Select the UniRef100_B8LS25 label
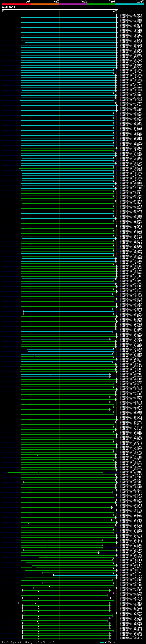Viewport: 146px width, 644px height. click(131, 45)
